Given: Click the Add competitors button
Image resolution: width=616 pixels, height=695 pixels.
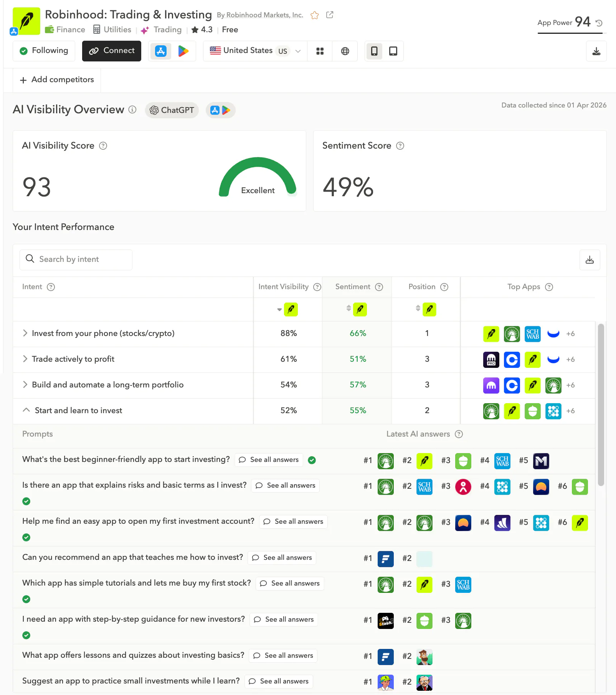Looking at the screenshot, I should point(56,80).
